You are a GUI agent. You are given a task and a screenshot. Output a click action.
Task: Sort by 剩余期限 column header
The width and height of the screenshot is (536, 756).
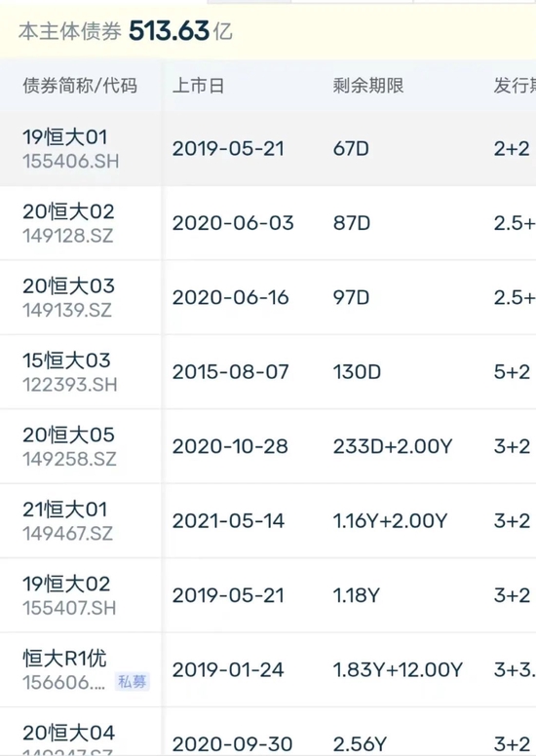click(368, 86)
